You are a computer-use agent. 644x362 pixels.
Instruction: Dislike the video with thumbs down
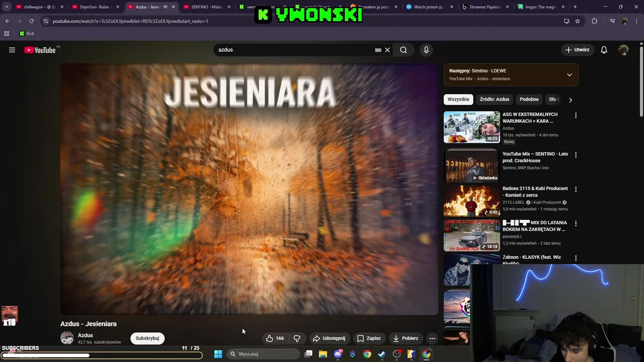click(x=297, y=338)
